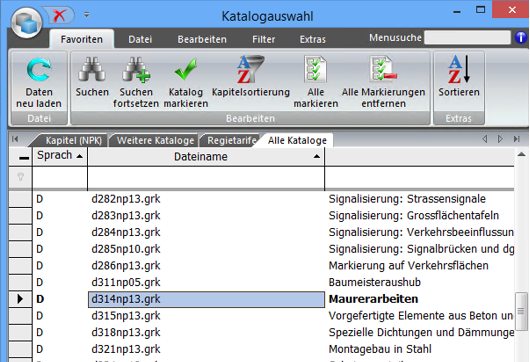This screenshot has height=362, width=530.
Task: Click the bold Maurerarbeiten description
Action: (x=373, y=299)
